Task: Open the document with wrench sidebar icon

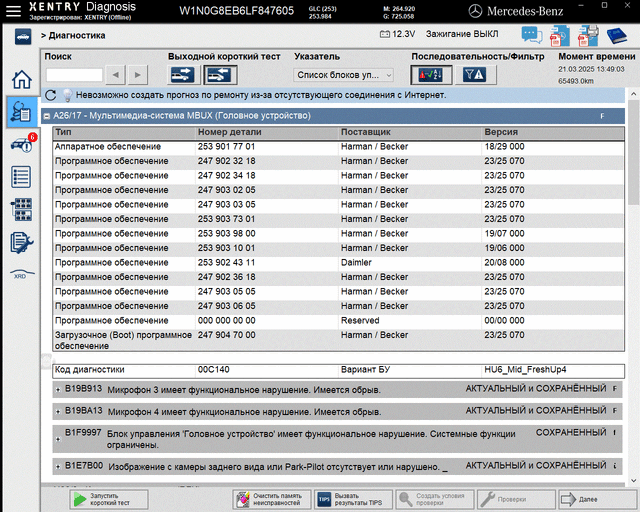Action: point(22,243)
